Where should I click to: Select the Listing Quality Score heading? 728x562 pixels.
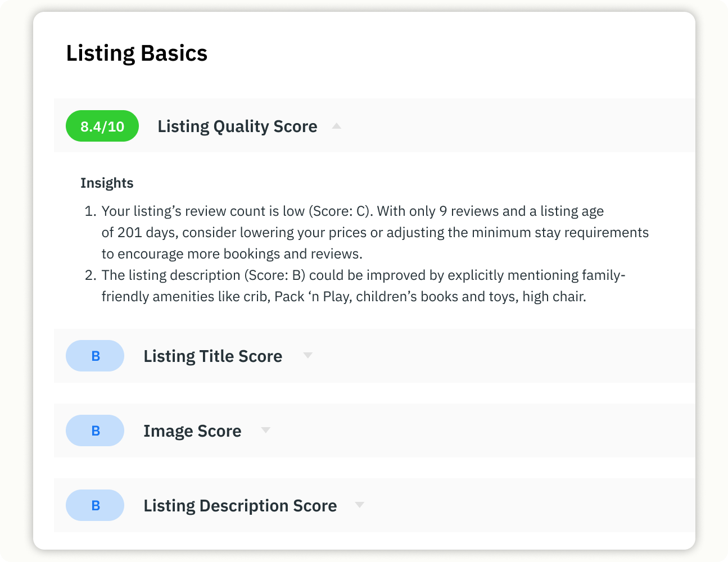237,126
